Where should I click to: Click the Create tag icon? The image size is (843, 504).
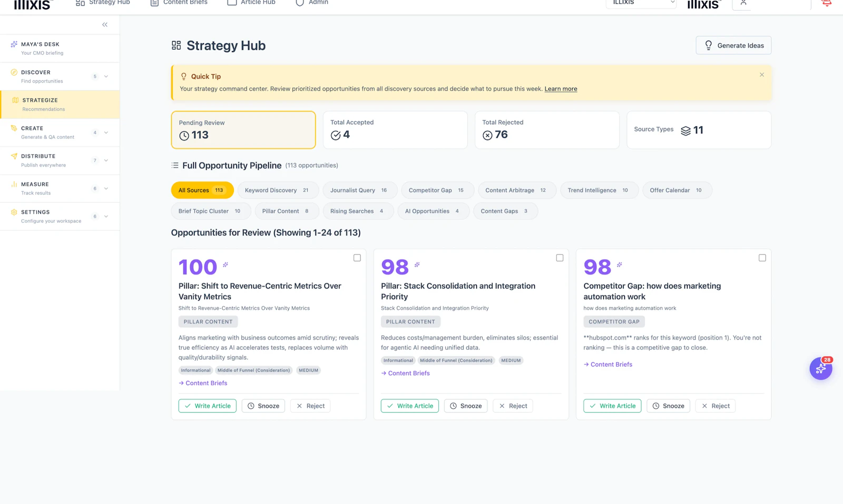(14, 128)
